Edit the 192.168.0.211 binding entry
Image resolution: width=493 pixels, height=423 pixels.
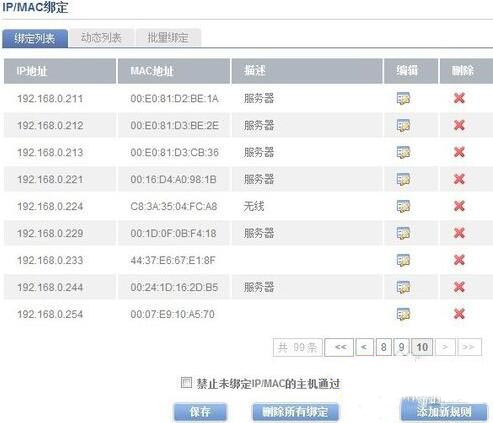tap(403, 98)
